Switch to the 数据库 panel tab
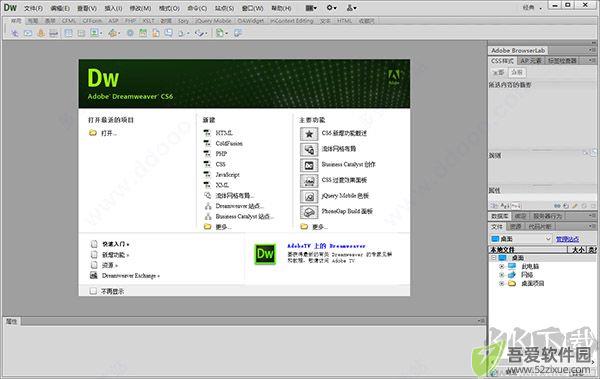This screenshot has width=600, height=379. point(499,216)
